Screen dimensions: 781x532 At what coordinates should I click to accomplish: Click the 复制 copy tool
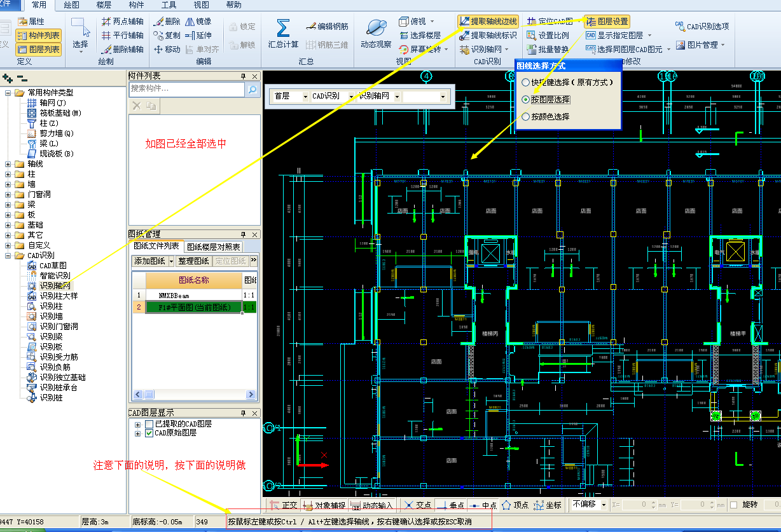167,35
